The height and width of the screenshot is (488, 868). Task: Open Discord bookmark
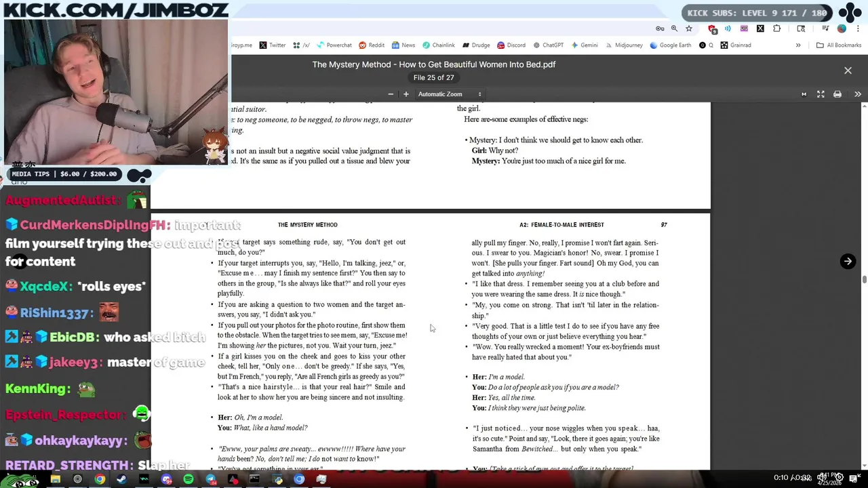[511, 45]
